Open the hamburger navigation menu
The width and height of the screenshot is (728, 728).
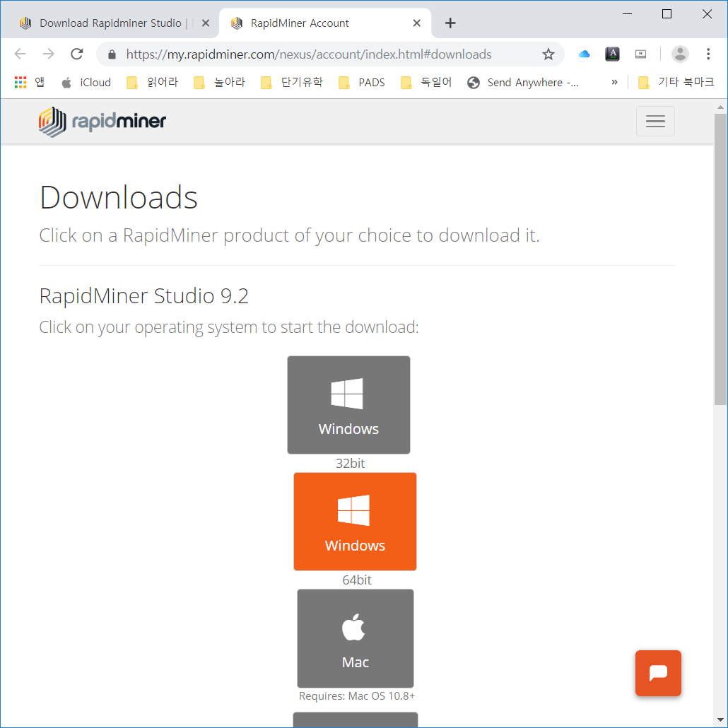click(655, 121)
